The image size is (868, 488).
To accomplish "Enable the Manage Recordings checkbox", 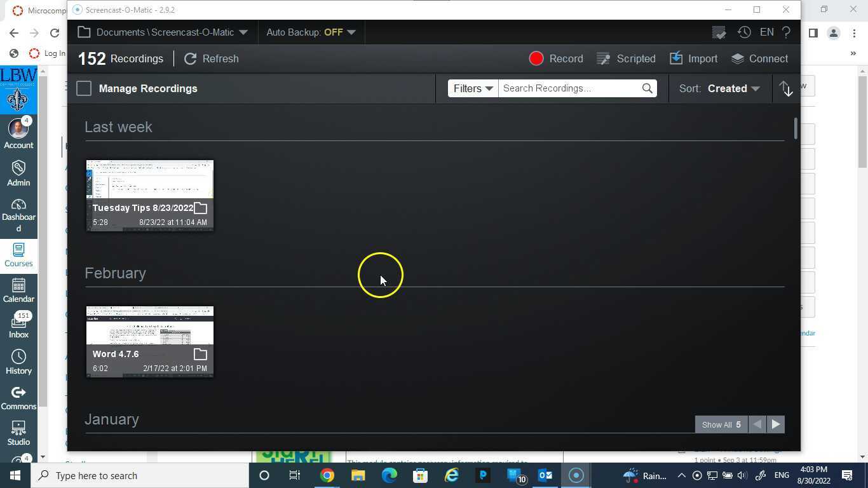I will (83, 88).
